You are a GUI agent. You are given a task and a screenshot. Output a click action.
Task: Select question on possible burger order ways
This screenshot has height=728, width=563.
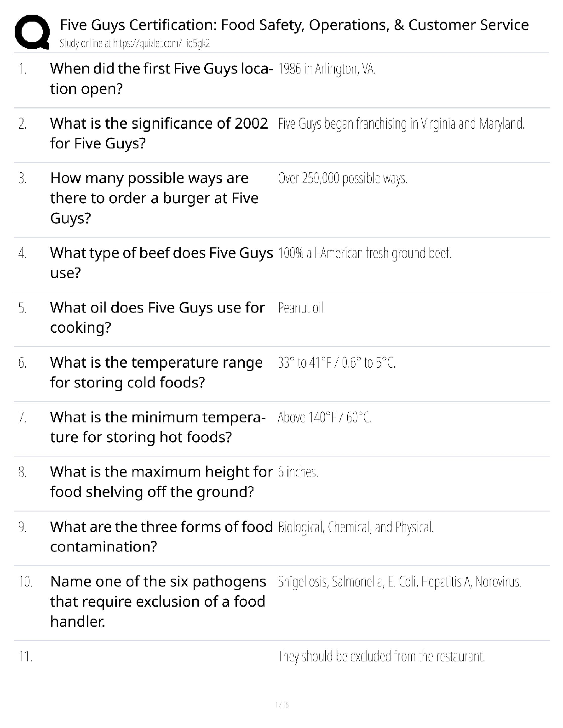pyautogui.click(x=154, y=198)
